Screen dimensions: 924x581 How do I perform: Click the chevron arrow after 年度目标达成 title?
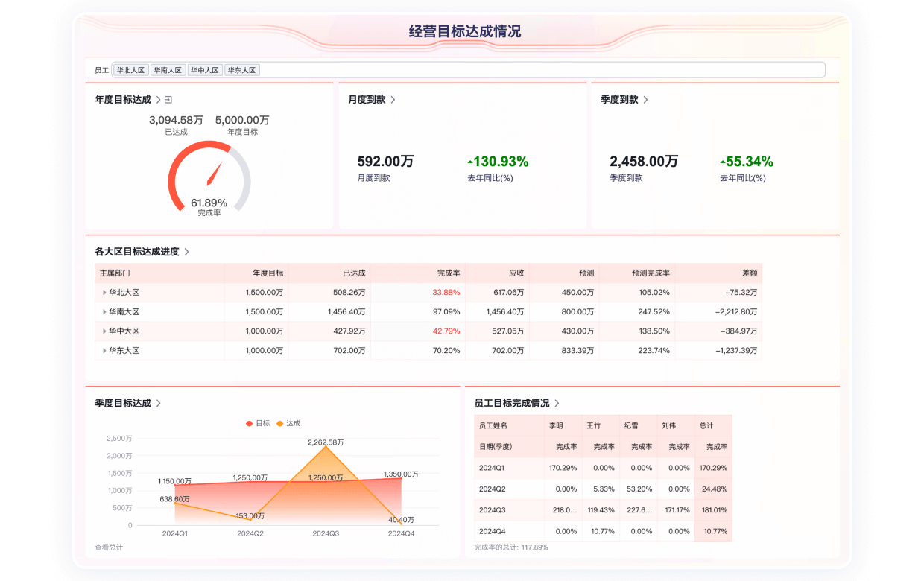tap(158, 99)
